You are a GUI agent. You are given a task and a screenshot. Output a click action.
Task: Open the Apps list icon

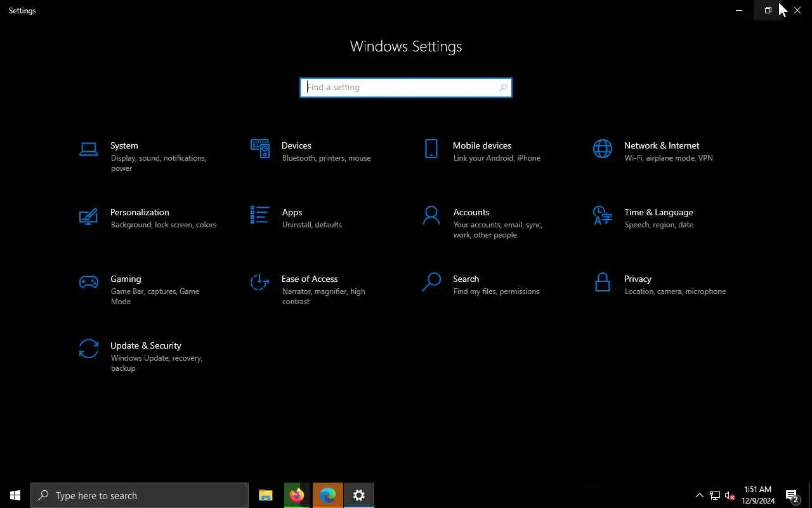coord(260,215)
